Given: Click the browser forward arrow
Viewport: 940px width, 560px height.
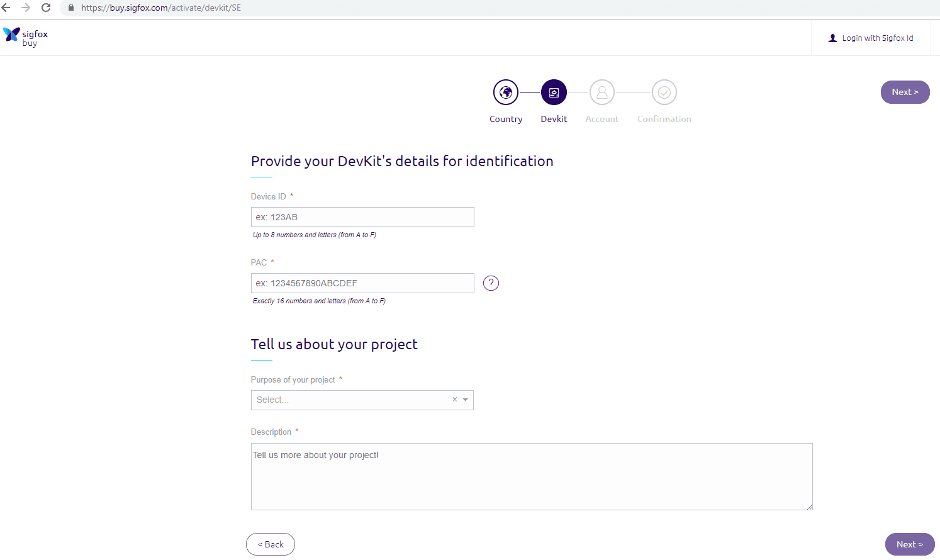Looking at the screenshot, I should 26,8.
